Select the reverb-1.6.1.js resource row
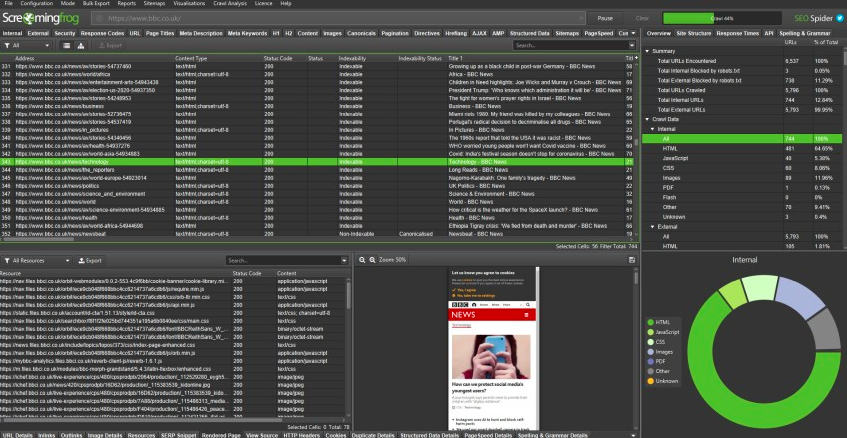 pyautogui.click(x=173, y=361)
